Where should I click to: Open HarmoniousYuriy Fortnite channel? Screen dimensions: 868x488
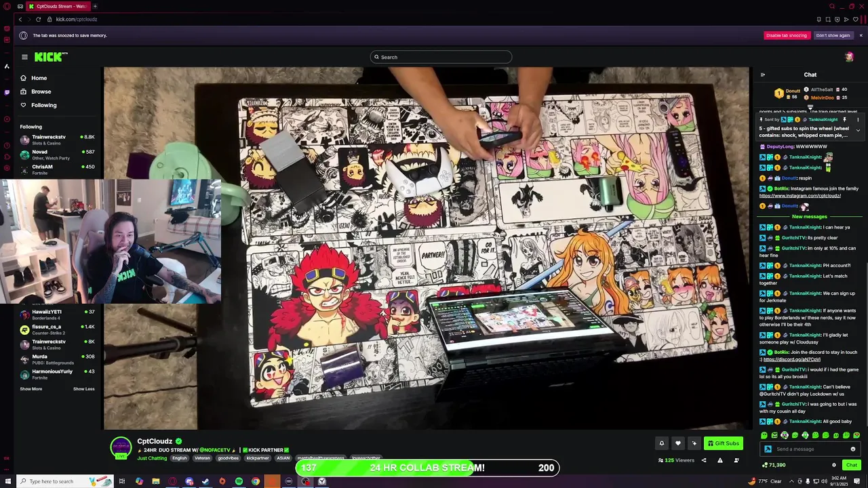click(57, 374)
